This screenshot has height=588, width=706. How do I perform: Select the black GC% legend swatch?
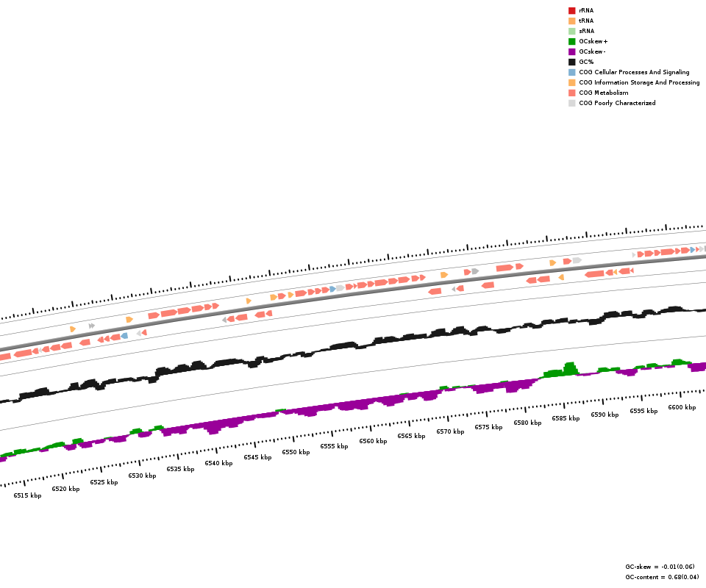tap(571, 62)
